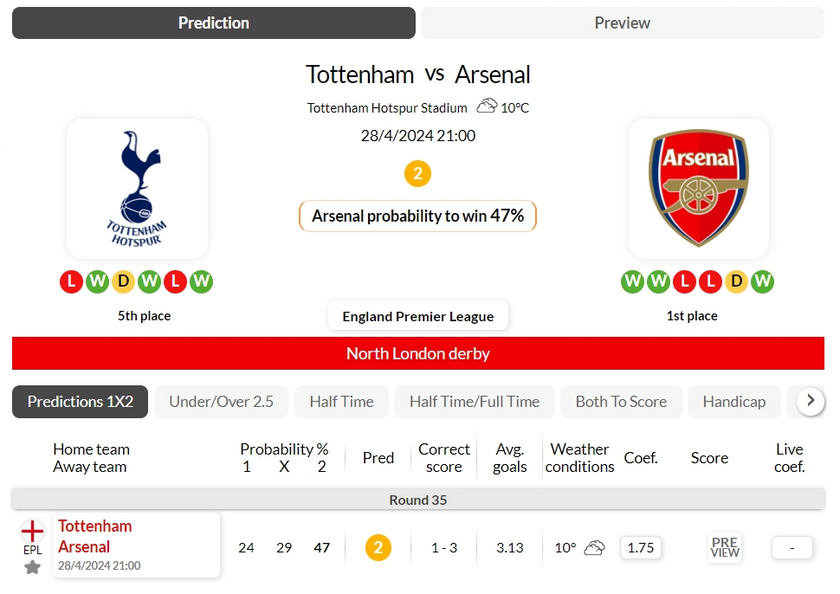Viewport: 840px width, 594px height.
Task: Open the PRE VIEW icon in the Score column
Action: pos(725,547)
